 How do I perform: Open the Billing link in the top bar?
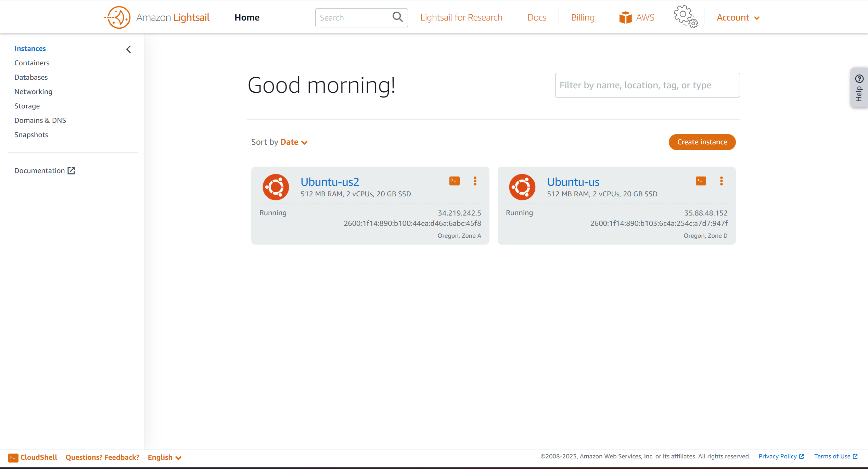click(x=582, y=17)
